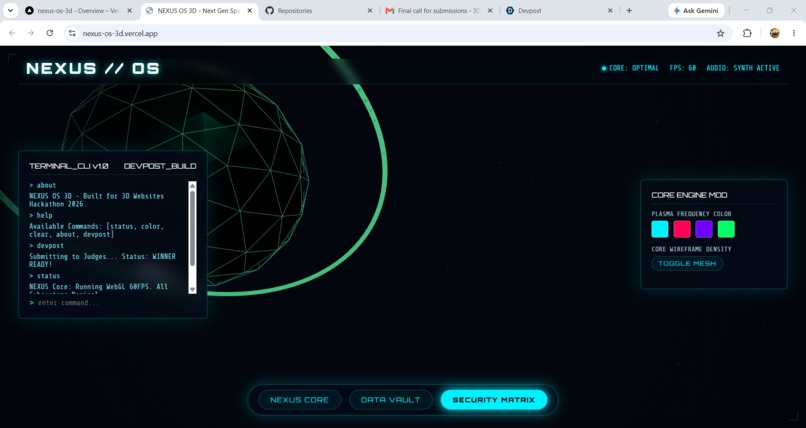Viewport: 806px width, 428px height.
Task: Close the nexus-os-3d Vercel tab
Action: (129, 10)
